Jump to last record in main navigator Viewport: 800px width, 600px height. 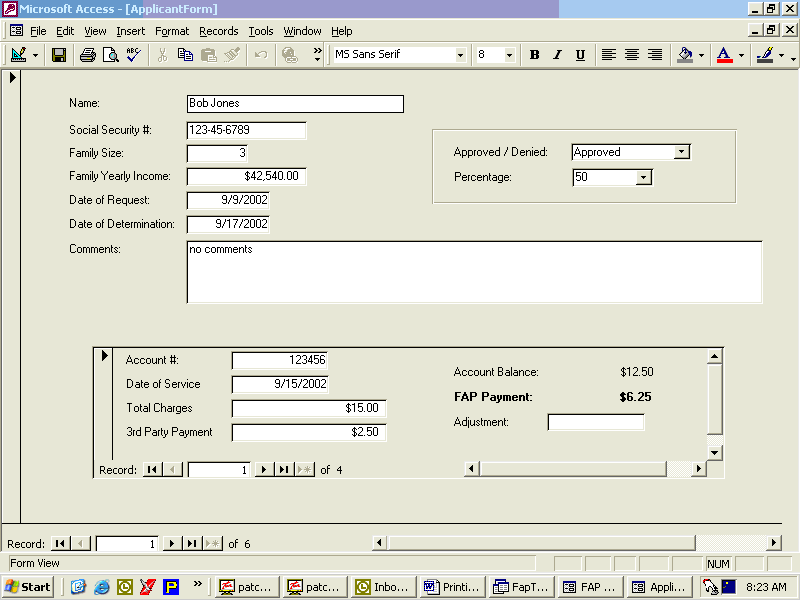[192, 543]
